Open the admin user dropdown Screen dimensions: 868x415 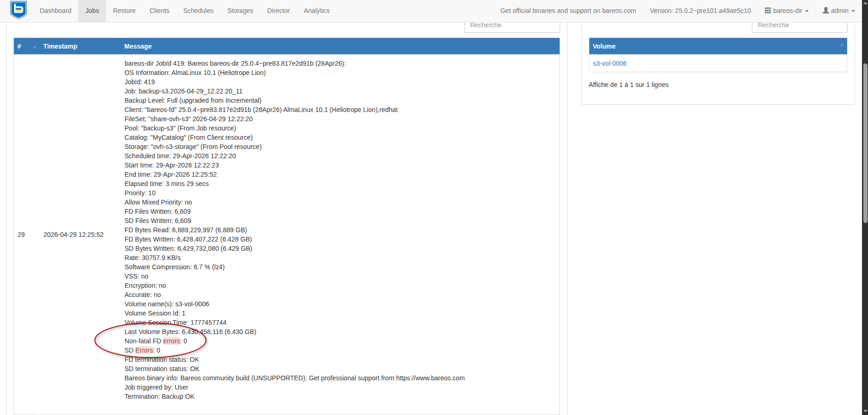tap(838, 11)
